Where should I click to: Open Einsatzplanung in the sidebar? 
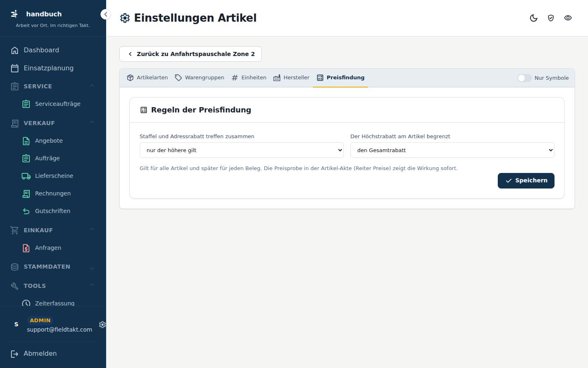pyautogui.click(x=53, y=68)
